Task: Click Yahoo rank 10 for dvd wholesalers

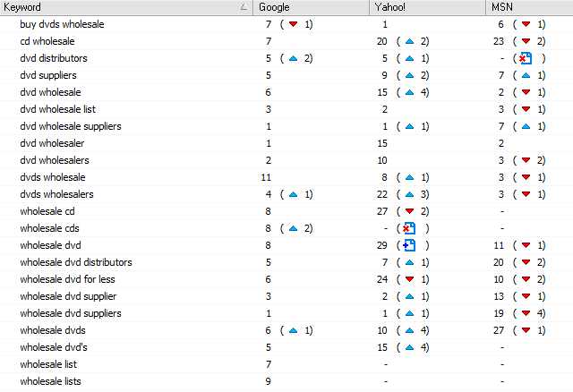Action: [x=382, y=160]
